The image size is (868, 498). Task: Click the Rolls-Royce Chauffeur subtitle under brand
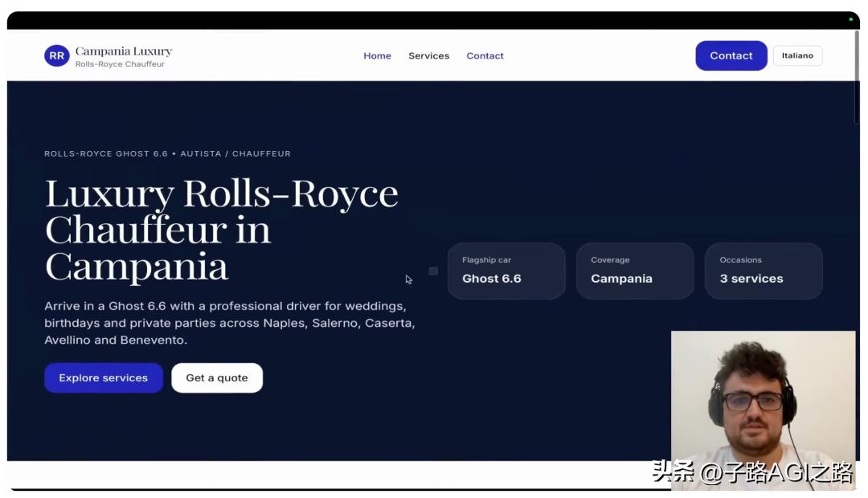click(120, 64)
